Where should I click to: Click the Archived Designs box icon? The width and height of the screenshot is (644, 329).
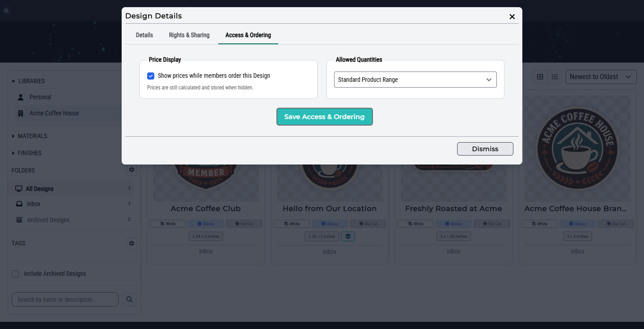pyautogui.click(x=19, y=220)
